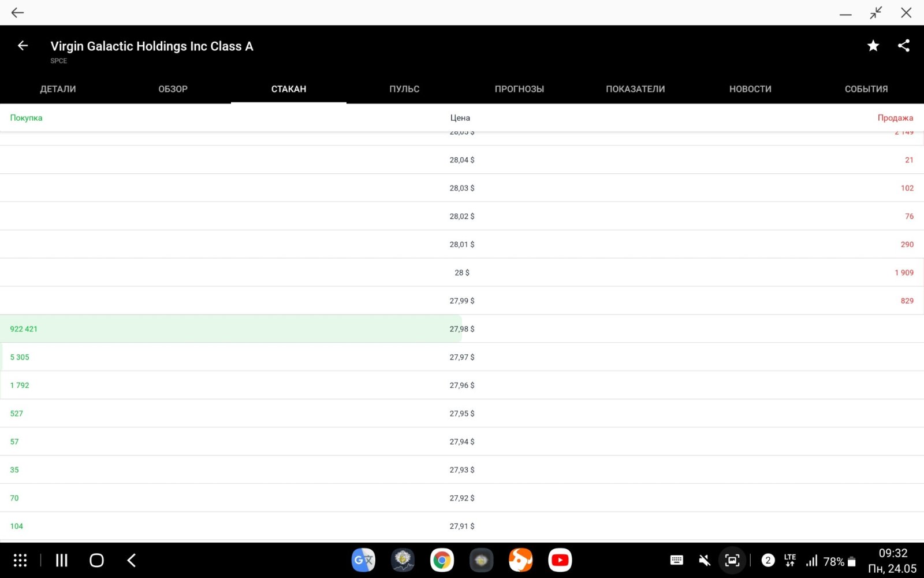Tap the 104 bid quantity
The image size is (924, 578).
[x=17, y=526]
